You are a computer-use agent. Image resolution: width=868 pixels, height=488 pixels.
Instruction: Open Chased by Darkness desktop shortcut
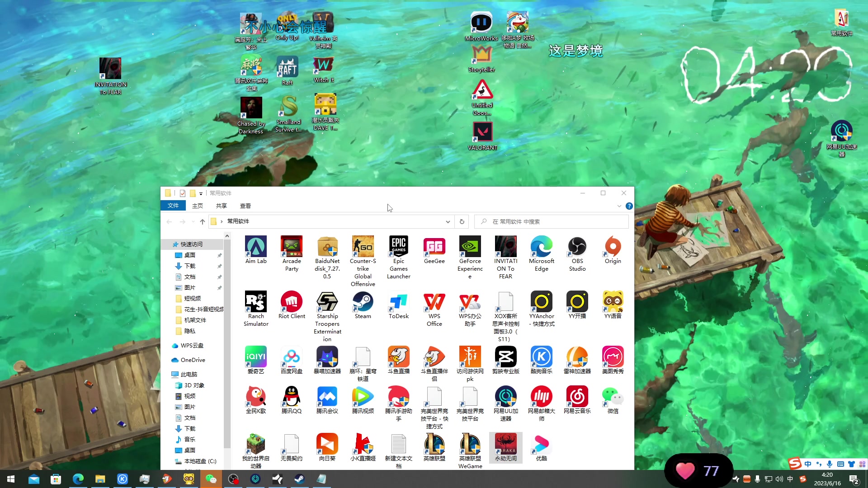click(251, 116)
